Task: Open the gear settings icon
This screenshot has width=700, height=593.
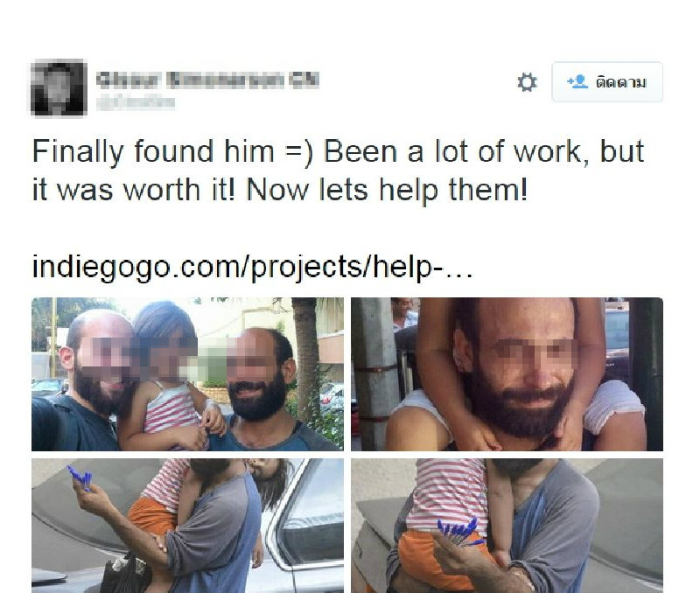Action: 527,82
